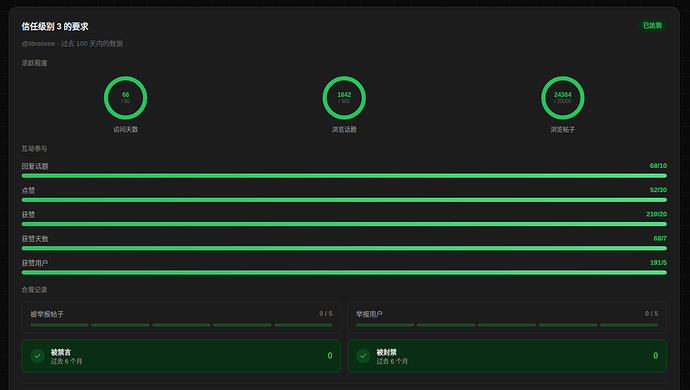Click the 浏览话题 label
Viewport: 690px width, 390px height.
point(344,129)
